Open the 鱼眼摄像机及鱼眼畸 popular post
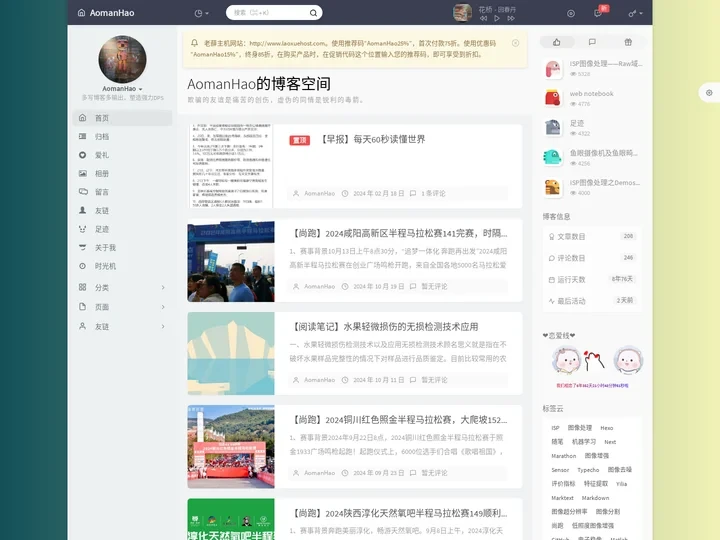The image size is (720, 540). (x=603, y=153)
